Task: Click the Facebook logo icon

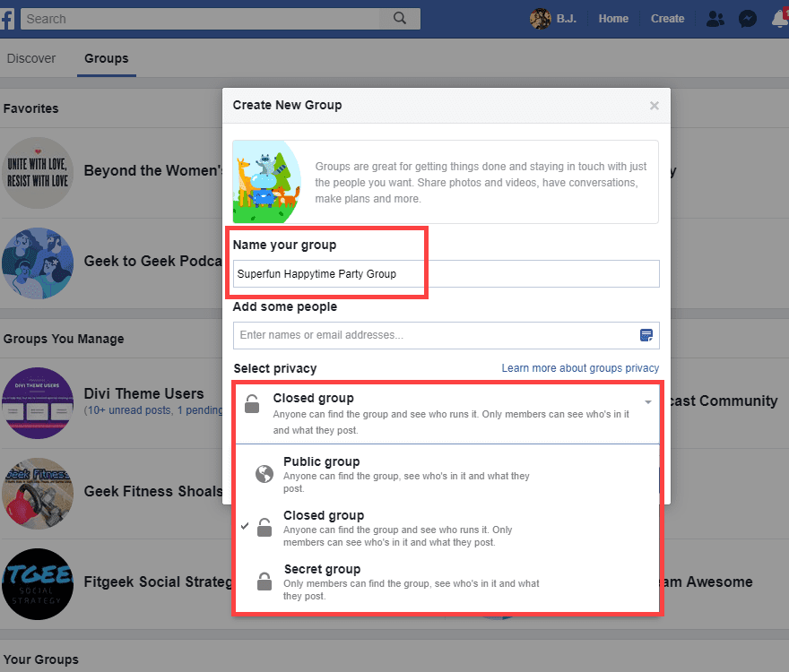Action: (8, 18)
